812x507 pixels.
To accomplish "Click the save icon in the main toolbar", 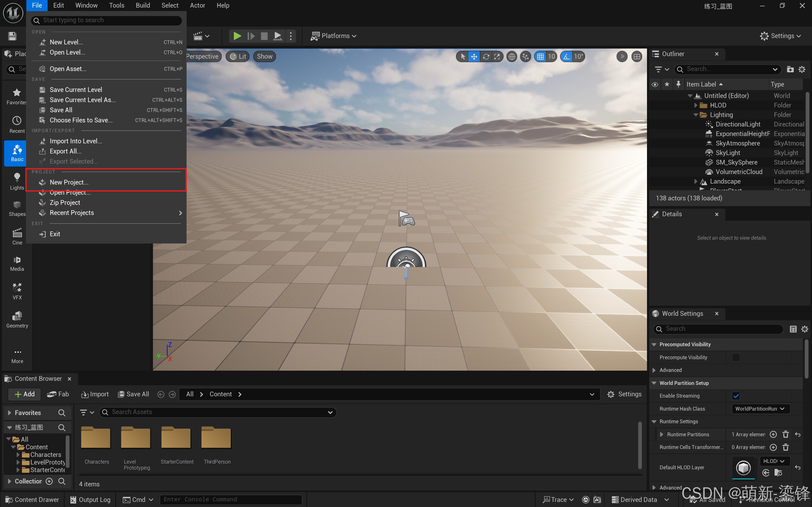I will pos(12,36).
